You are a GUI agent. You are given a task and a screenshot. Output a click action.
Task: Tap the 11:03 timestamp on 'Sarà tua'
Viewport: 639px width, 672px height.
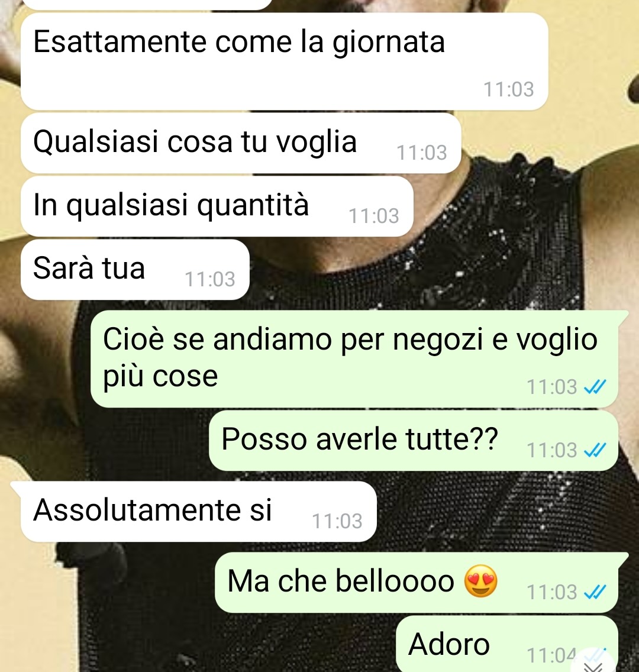210,279
